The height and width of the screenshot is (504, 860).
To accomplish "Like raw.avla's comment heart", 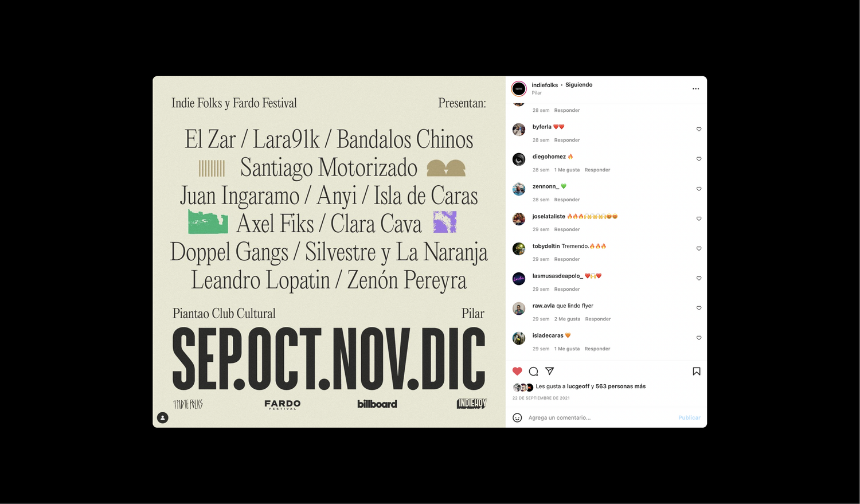I will [x=699, y=308].
